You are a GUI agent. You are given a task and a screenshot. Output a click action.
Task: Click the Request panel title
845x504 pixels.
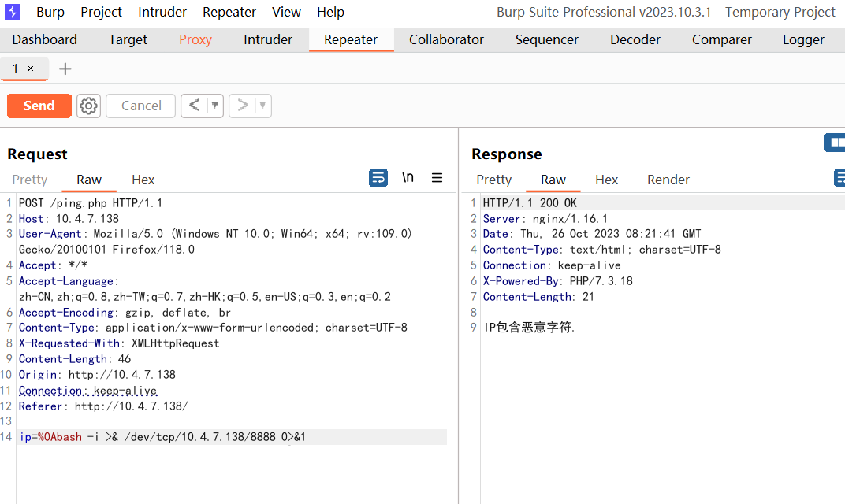tap(37, 154)
